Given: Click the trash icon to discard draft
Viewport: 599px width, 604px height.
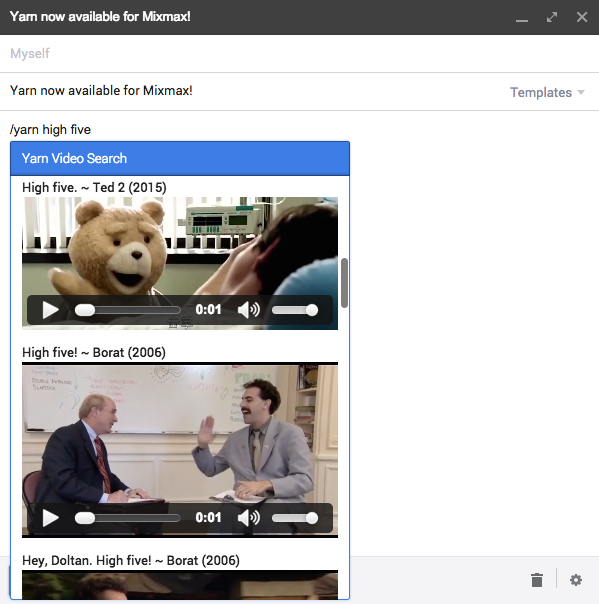Looking at the screenshot, I should click(x=537, y=580).
